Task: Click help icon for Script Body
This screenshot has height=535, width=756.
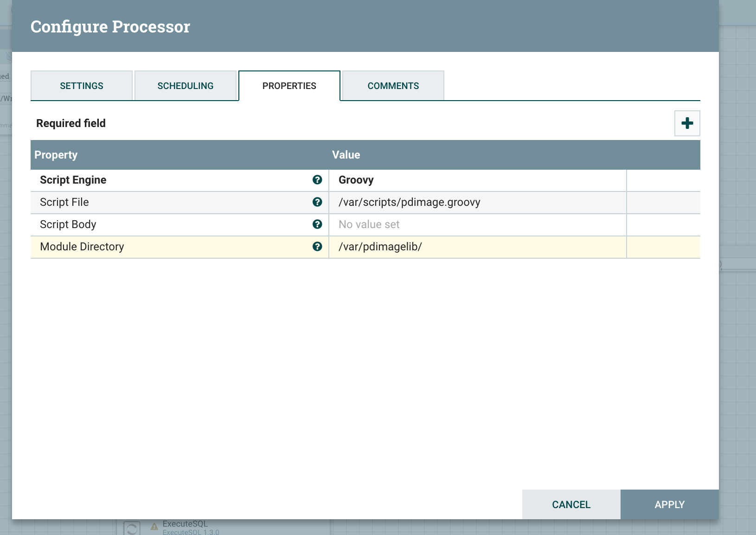Action: click(x=317, y=224)
